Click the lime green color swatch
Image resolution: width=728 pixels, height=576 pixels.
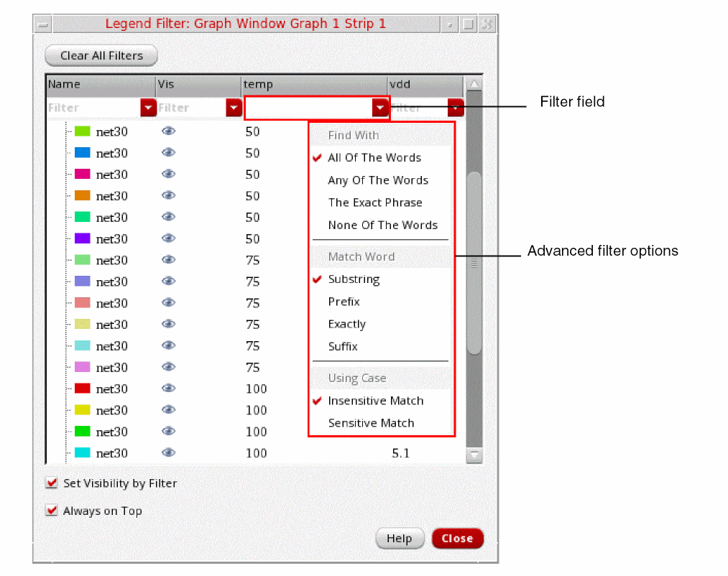(x=82, y=131)
